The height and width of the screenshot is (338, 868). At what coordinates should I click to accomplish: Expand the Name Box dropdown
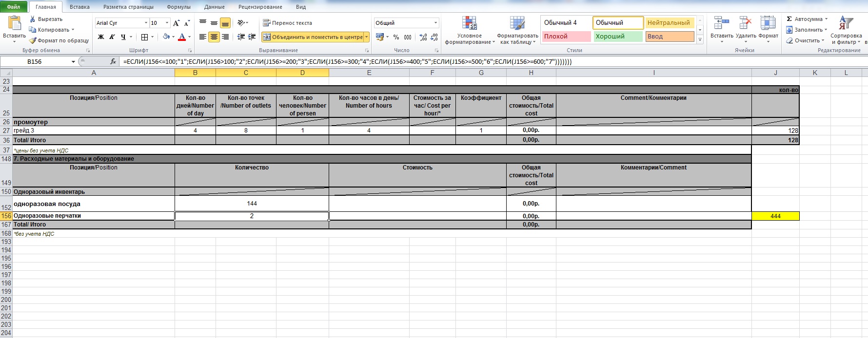[73, 61]
